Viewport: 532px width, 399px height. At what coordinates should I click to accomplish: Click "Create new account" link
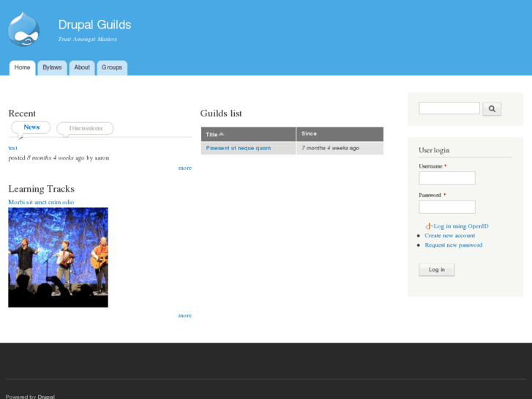point(450,236)
